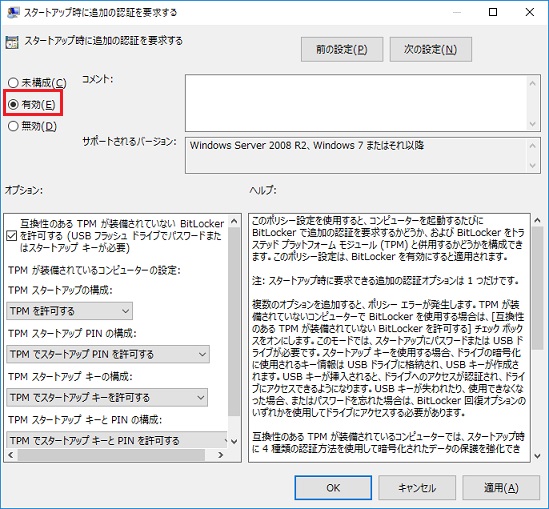Click the options panel vertical scrollbar thumb
549x509 pixels.
point(234,322)
